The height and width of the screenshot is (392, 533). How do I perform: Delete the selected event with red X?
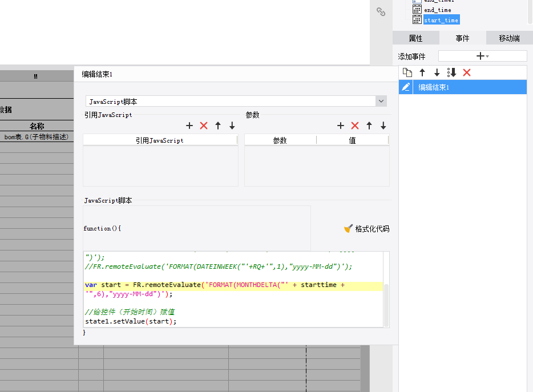(467, 72)
